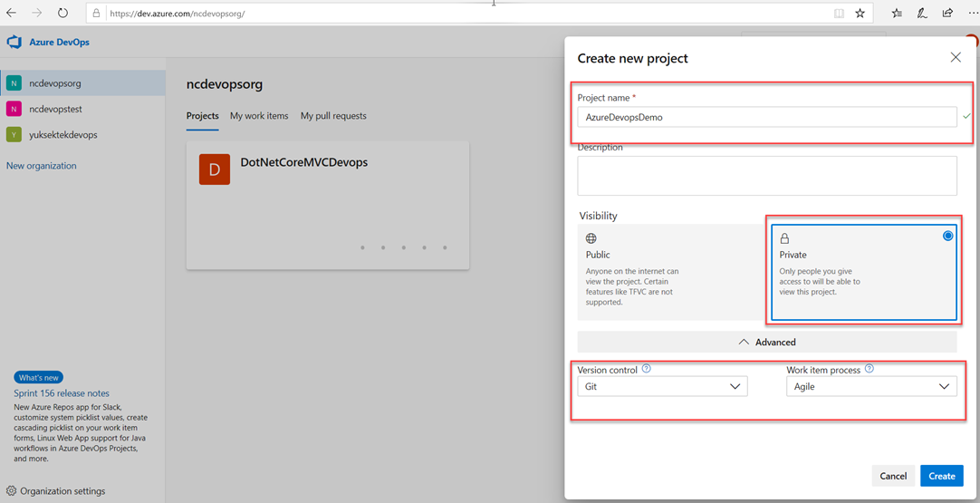The height and width of the screenshot is (503, 980).
Task: Click the Create button
Action: click(x=942, y=476)
